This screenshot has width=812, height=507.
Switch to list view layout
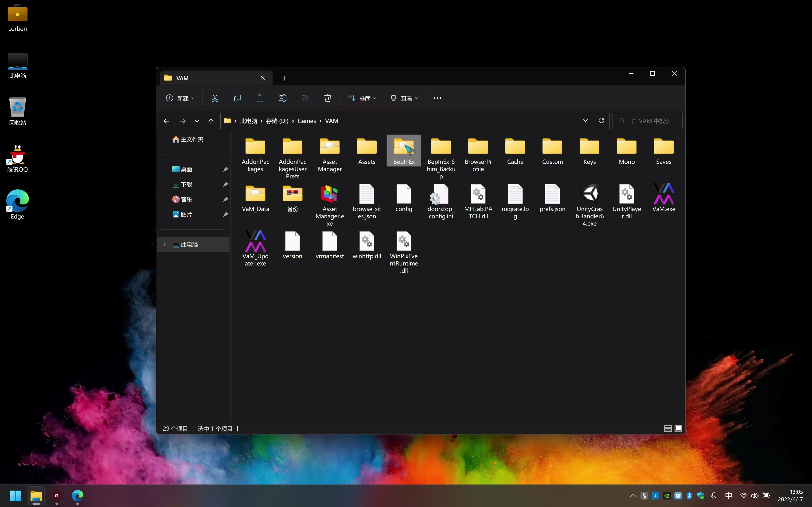(667, 428)
